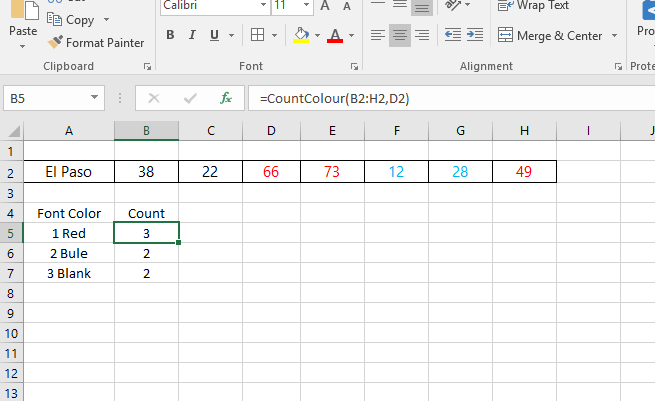Screen dimensions: 655x401
Task: Set bottom vertical alignment
Action: point(422,6)
